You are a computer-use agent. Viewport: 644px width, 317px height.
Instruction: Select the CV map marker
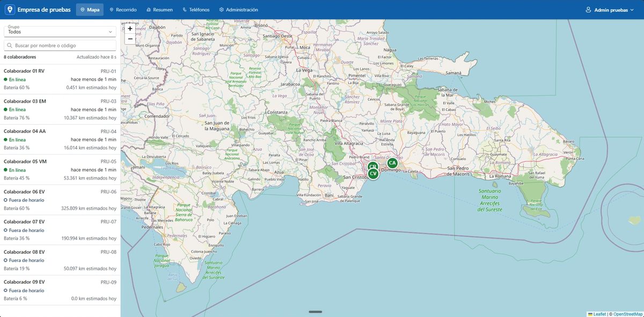point(374,174)
